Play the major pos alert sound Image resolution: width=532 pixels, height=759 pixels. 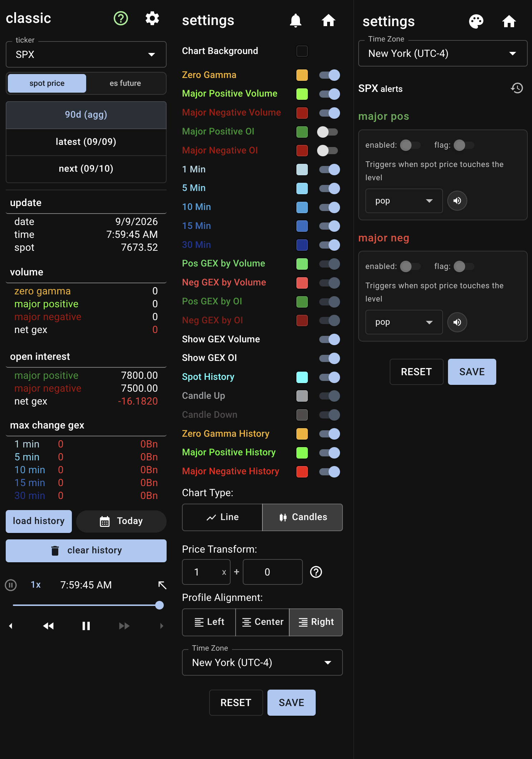[x=457, y=201]
